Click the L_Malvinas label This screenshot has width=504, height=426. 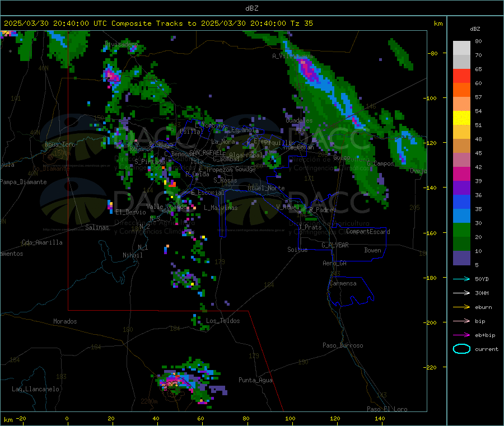221,208
